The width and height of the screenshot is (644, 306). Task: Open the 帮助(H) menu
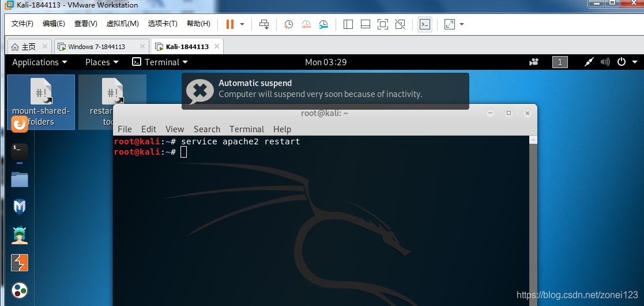(198, 24)
